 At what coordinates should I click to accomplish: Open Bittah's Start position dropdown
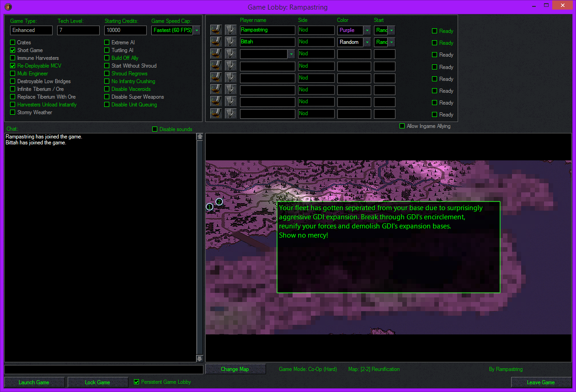pos(391,42)
